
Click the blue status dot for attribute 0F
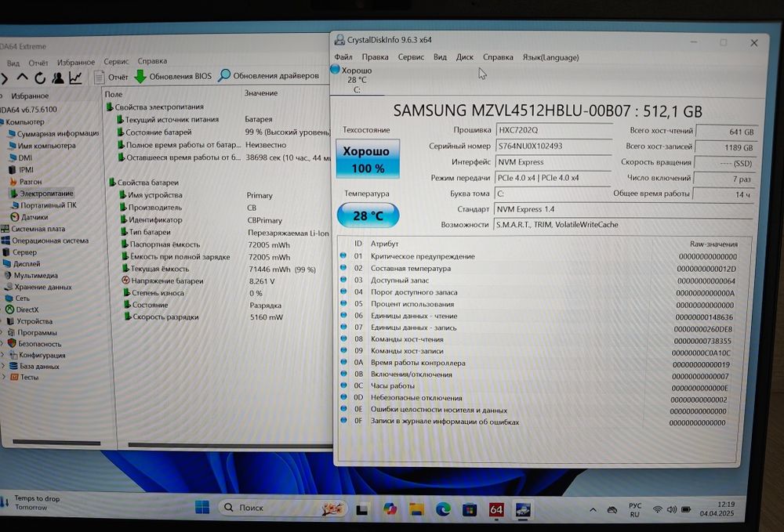pyautogui.click(x=343, y=421)
